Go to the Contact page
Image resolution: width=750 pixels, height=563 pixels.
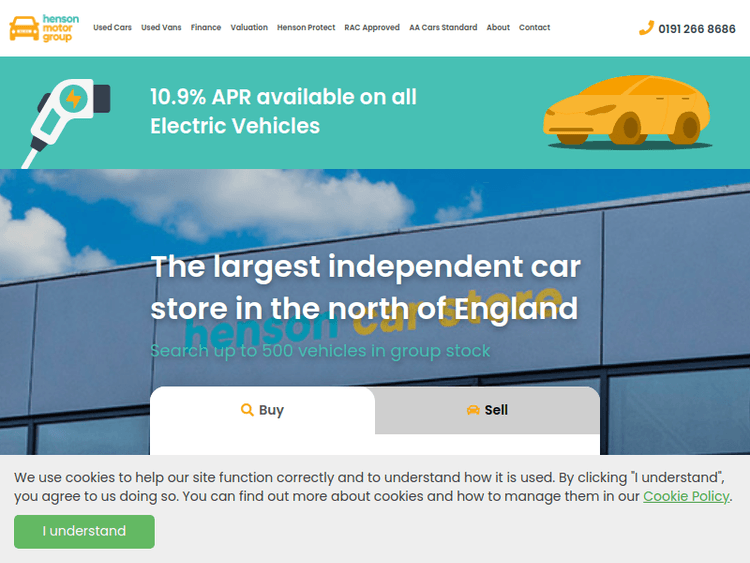[535, 28]
